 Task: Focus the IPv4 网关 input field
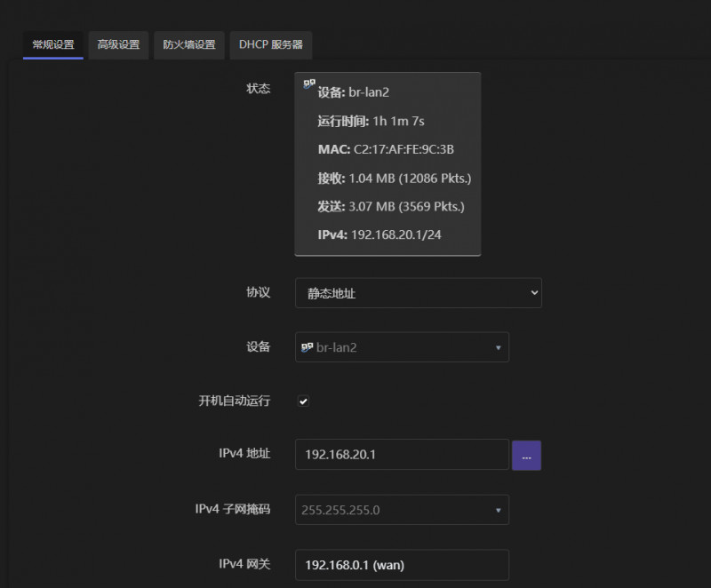click(402, 565)
